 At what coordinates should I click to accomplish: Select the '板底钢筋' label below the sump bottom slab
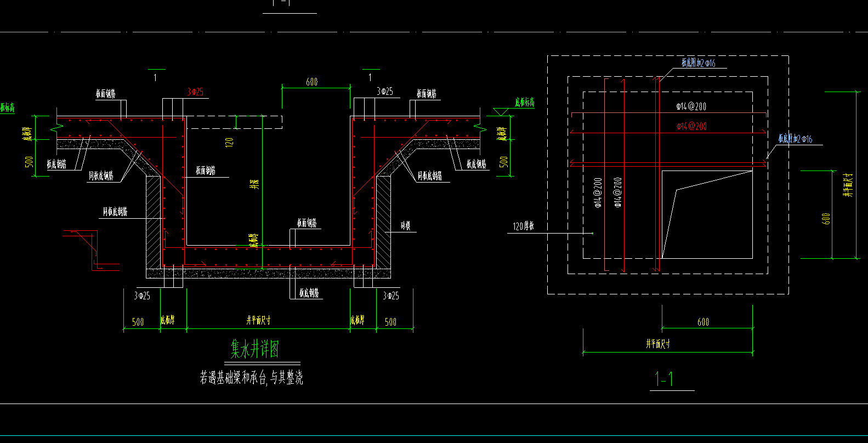pyautogui.click(x=309, y=293)
